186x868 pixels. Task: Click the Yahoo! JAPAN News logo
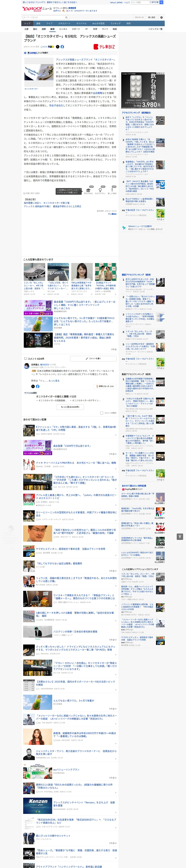pos(37,9)
